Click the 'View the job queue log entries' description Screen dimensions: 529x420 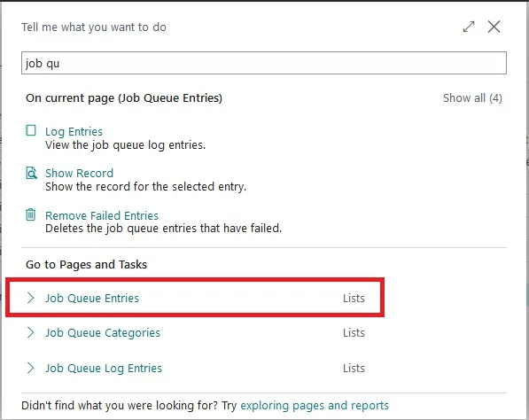click(x=126, y=145)
